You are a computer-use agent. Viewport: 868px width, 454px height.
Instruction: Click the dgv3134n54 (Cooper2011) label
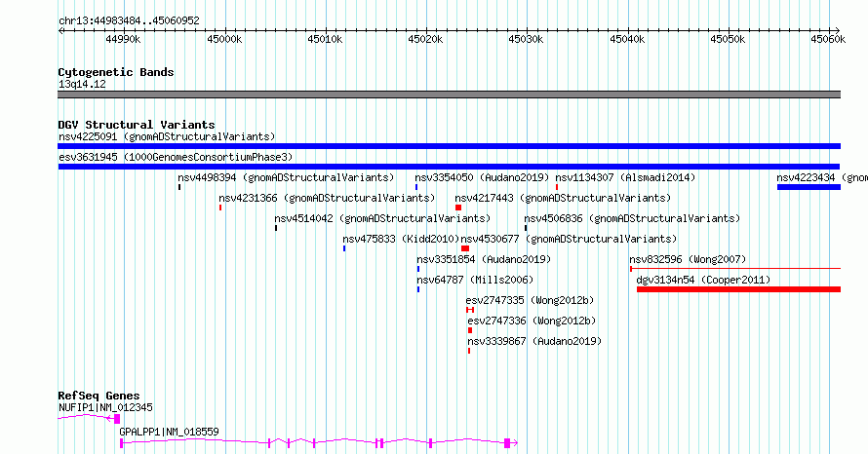(x=703, y=280)
